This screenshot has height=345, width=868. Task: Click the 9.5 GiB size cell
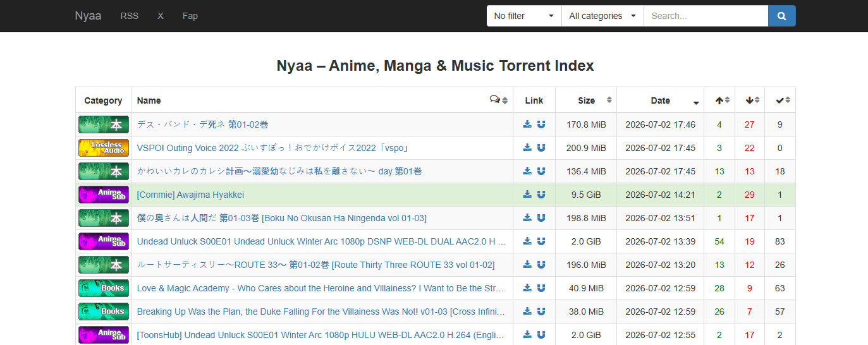(586, 195)
